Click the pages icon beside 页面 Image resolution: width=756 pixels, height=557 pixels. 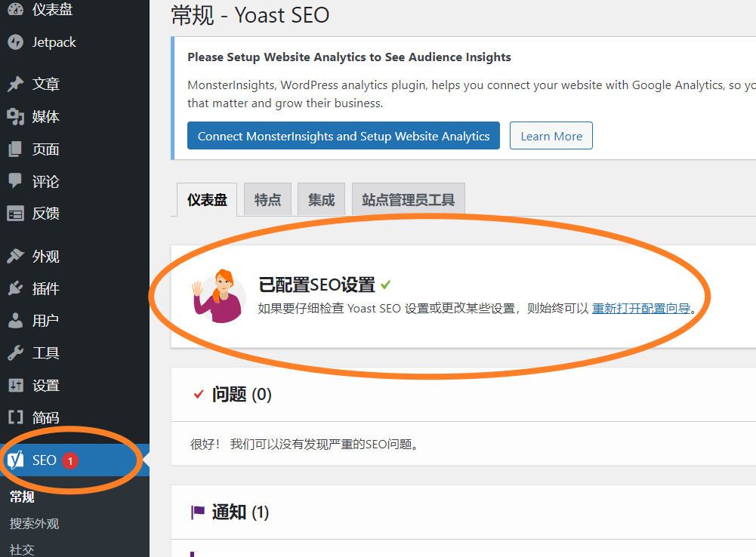(x=15, y=149)
